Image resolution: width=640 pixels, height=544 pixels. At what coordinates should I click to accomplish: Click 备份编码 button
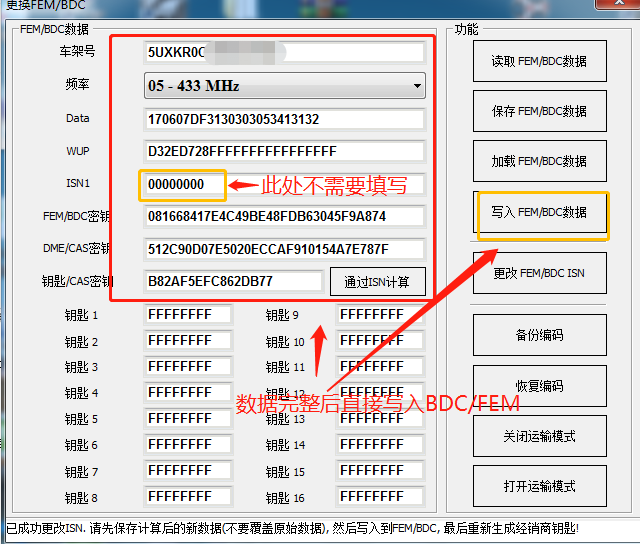(x=540, y=335)
